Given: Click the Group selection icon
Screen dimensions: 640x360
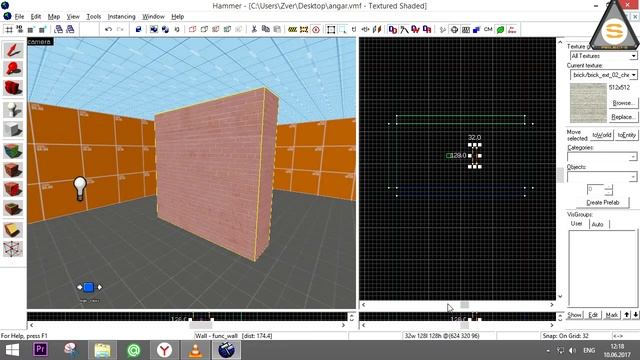Looking at the screenshot, I should [x=153, y=29].
